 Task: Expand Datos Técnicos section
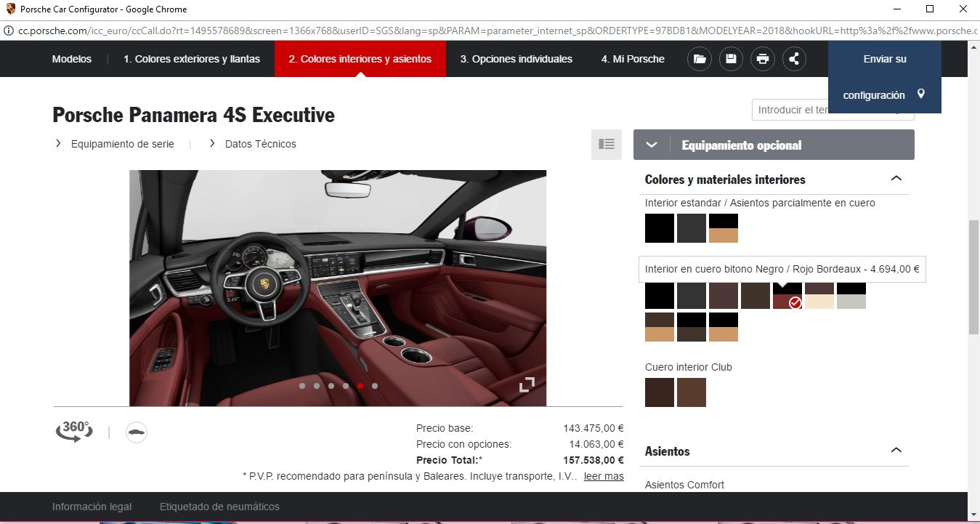(253, 144)
